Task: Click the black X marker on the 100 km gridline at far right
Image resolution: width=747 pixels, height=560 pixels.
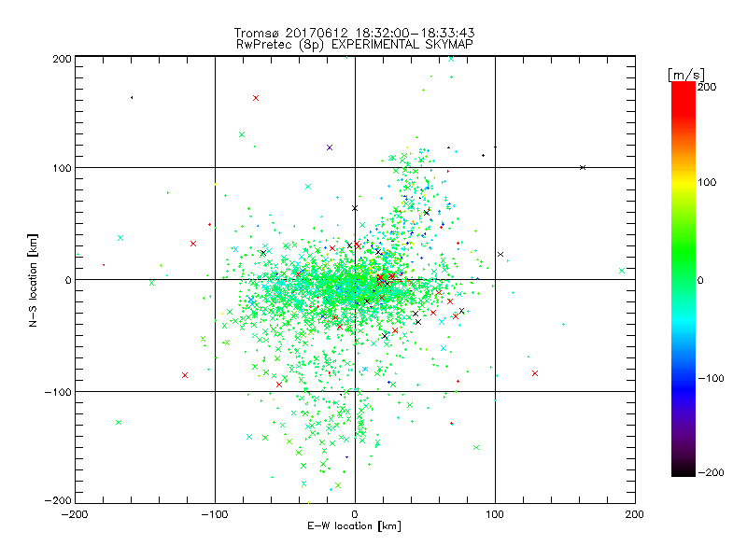Action: point(583,168)
